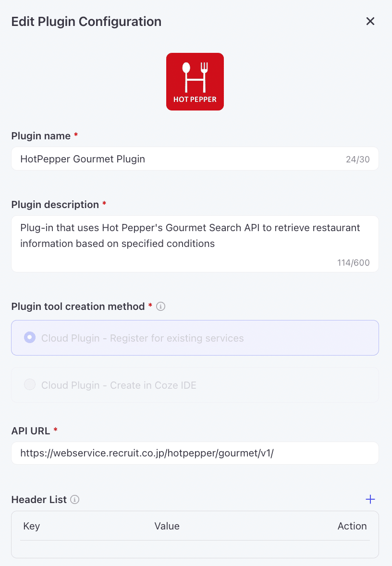Click the 24/30 character counter
392x566 pixels.
(x=358, y=160)
